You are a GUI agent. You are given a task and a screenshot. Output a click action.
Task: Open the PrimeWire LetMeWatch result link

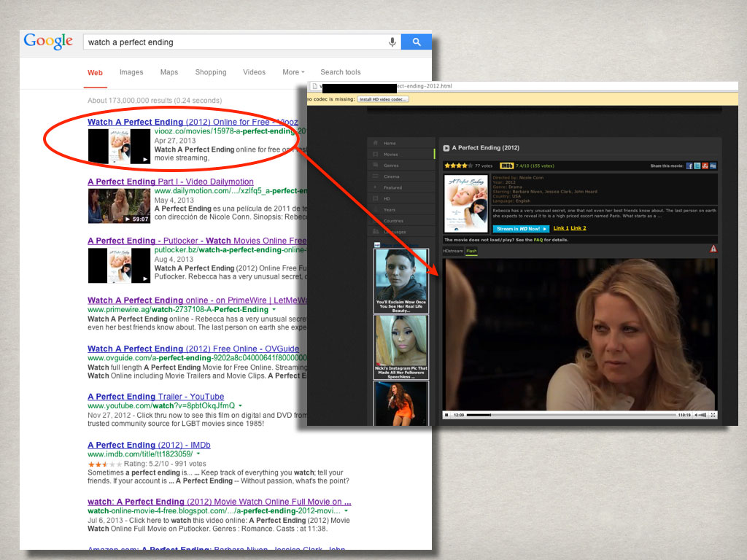(x=197, y=300)
